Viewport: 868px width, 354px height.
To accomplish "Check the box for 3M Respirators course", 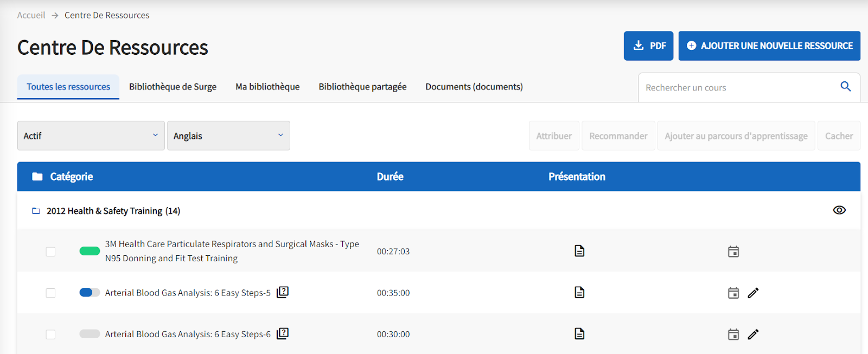I will pos(50,252).
